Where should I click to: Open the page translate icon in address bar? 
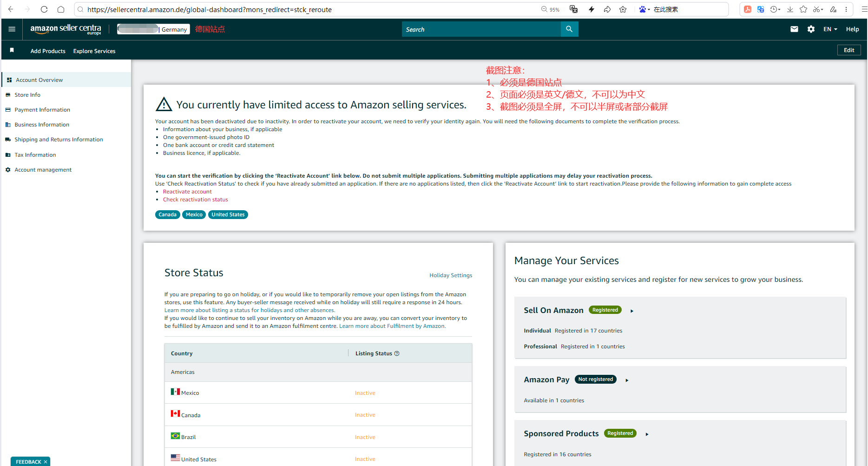pos(574,9)
